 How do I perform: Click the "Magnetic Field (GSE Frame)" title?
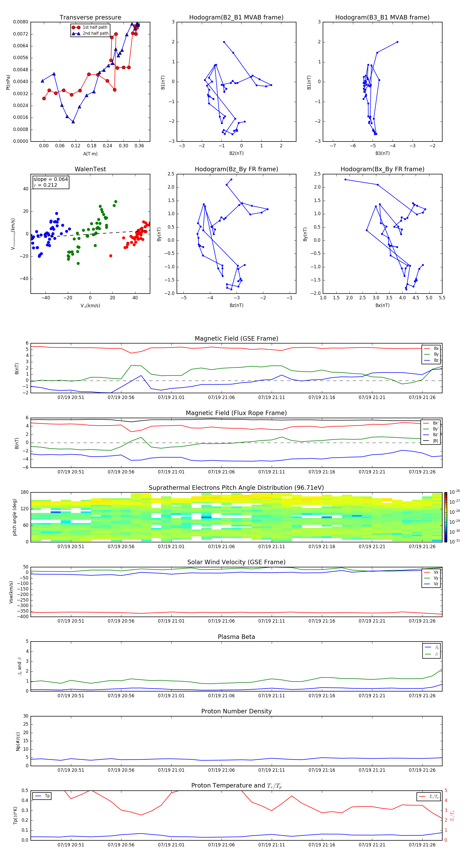pyautogui.click(x=236, y=339)
